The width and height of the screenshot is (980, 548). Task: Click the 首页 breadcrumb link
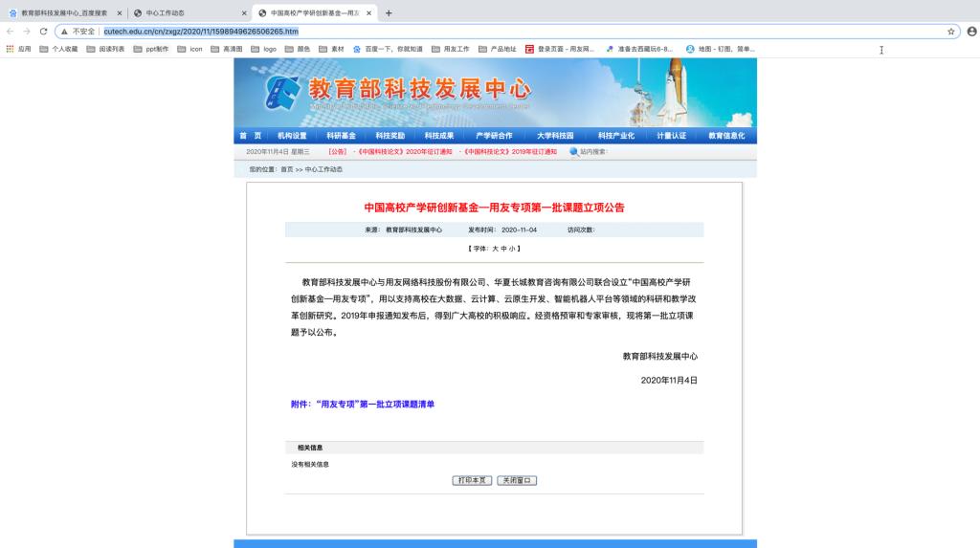click(286, 169)
